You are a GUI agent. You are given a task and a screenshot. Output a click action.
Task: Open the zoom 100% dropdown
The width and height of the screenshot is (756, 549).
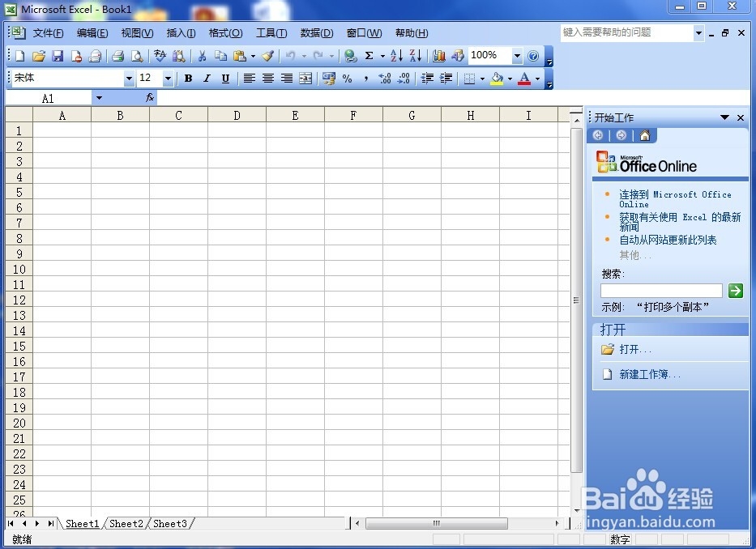tap(517, 56)
